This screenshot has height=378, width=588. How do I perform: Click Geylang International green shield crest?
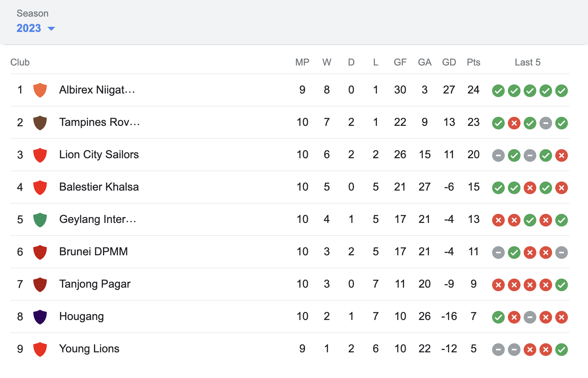pos(40,219)
